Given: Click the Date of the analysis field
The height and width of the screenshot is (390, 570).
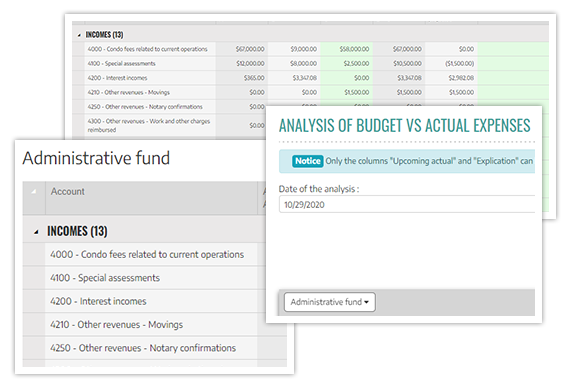Looking at the screenshot, I should coord(407,204).
